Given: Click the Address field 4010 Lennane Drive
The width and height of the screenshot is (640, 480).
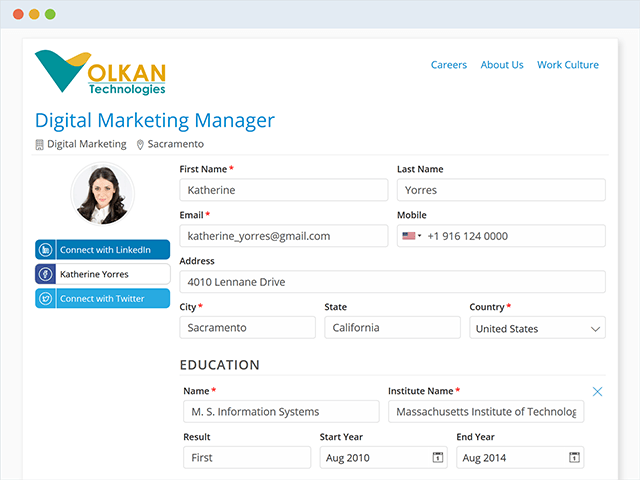Looking at the screenshot, I should [x=393, y=282].
